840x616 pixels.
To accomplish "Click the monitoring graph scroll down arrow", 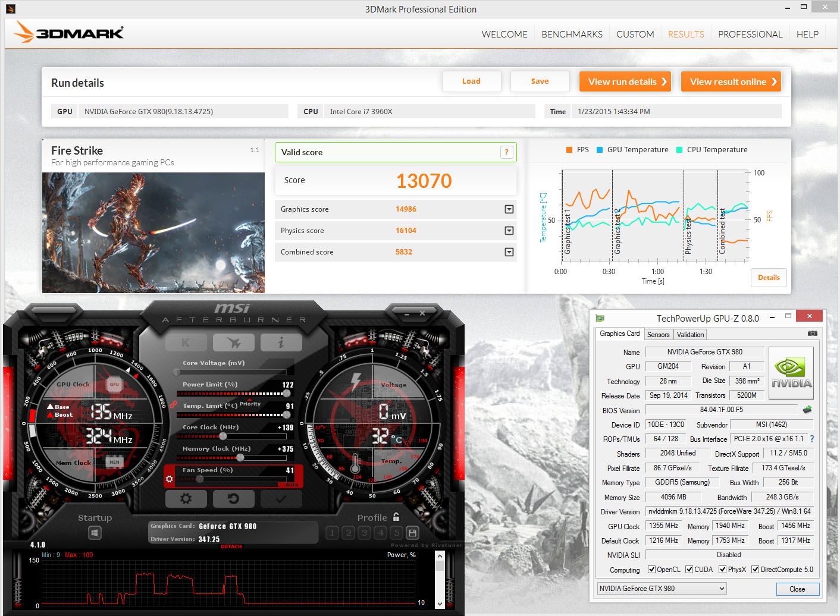I will tap(440, 604).
